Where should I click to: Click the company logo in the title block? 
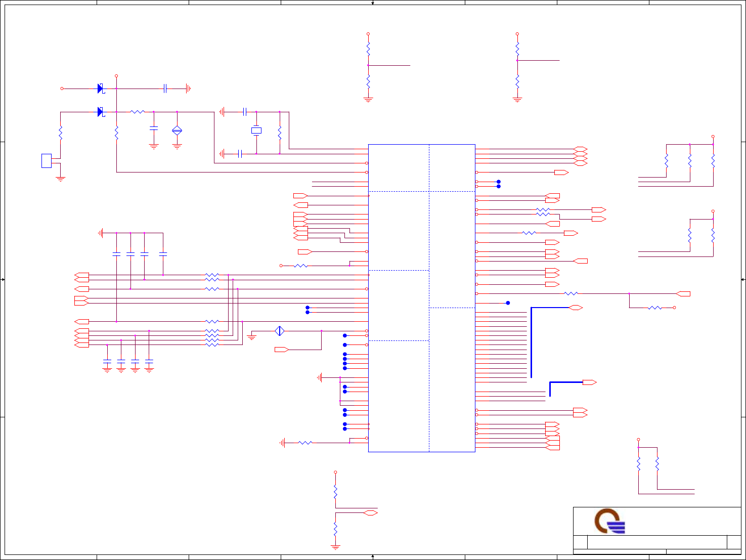pyautogui.click(x=610, y=522)
